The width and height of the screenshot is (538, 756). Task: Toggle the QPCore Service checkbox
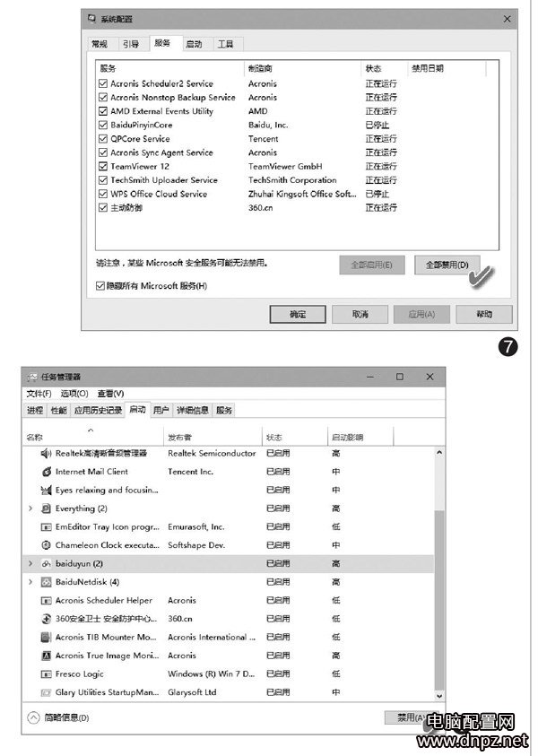pos(103,139)
